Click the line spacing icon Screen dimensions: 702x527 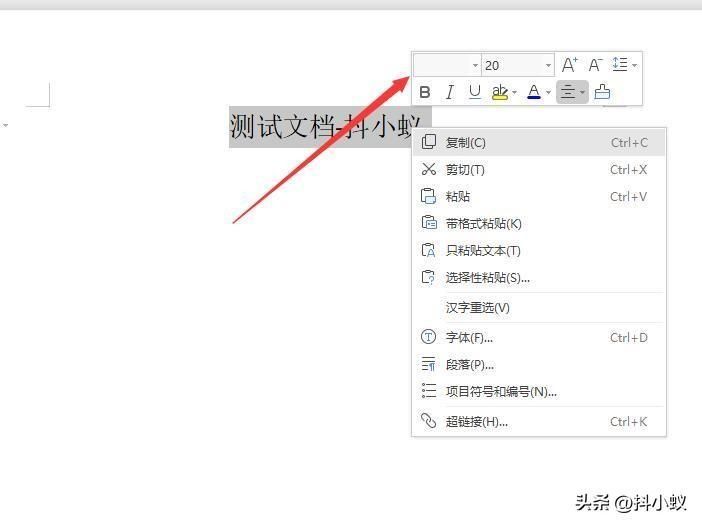tap(620, 65)
